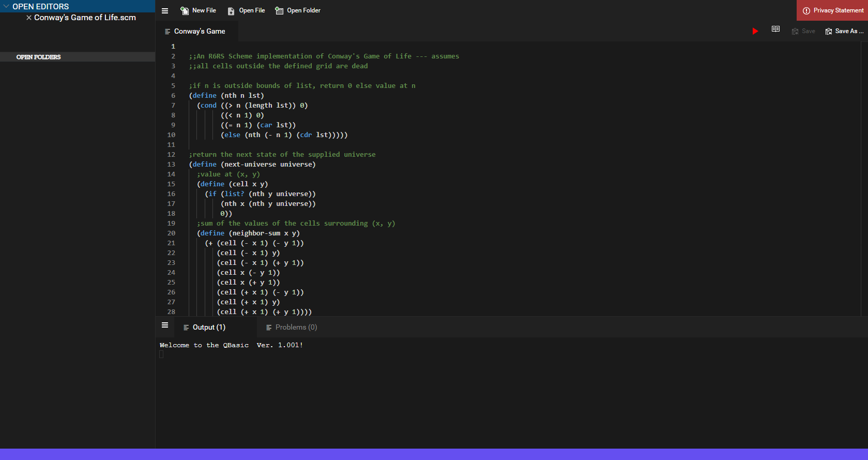Image resolution: width=868 pixels, height=460 pixels.
Task: Click ';sum of the values' comment line
Action: (x=296, y=224)
